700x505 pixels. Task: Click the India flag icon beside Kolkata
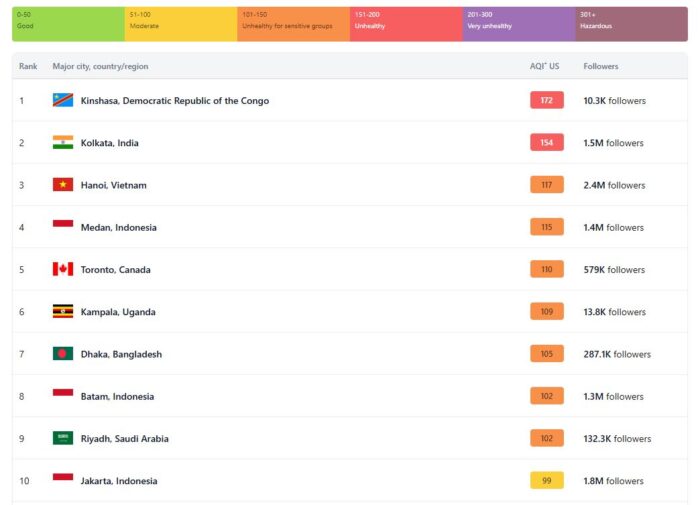click(x=63, y=143)
